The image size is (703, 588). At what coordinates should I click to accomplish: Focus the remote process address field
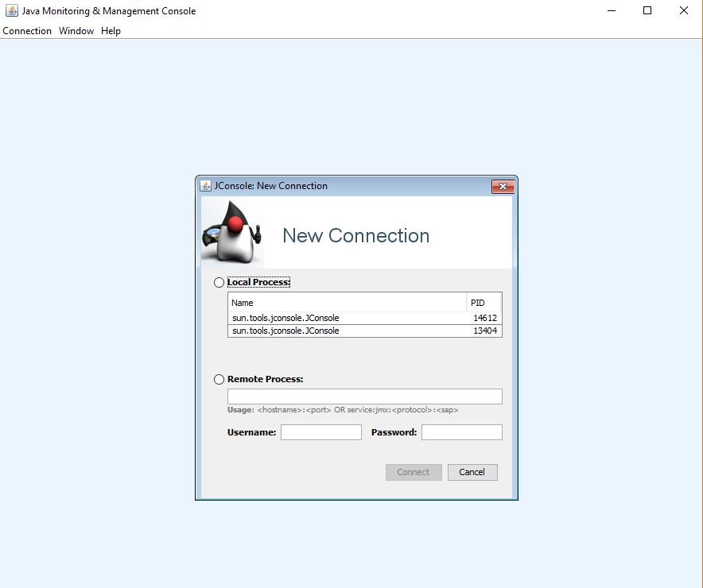364,397
